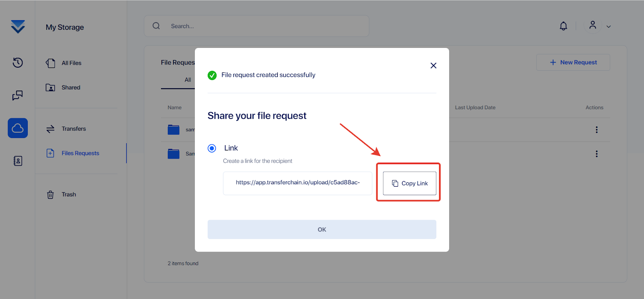The width and height of the screenshot is (644, 299).
Task: Click the Files Requests plus-file icon
Action: coord(50,153)
